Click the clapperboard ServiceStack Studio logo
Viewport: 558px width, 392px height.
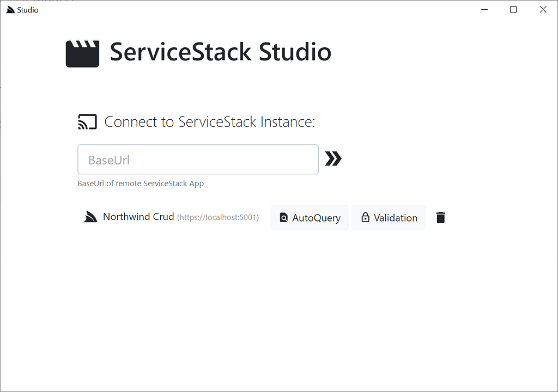[x=82, y=53]
